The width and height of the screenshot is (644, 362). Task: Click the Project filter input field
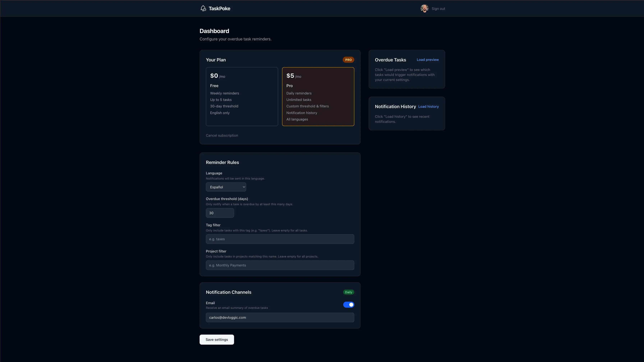[280, 265]
